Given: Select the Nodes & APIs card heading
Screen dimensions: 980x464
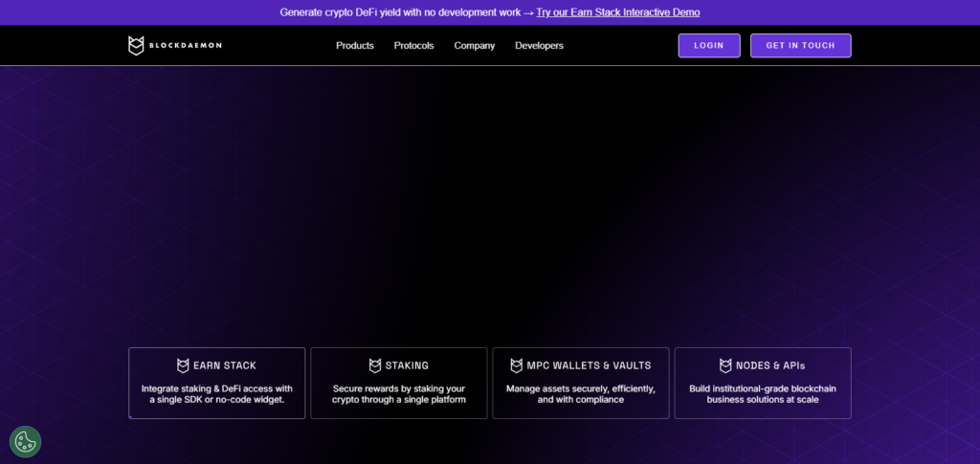Looking at the screenshot, I should tap(770, 365).
